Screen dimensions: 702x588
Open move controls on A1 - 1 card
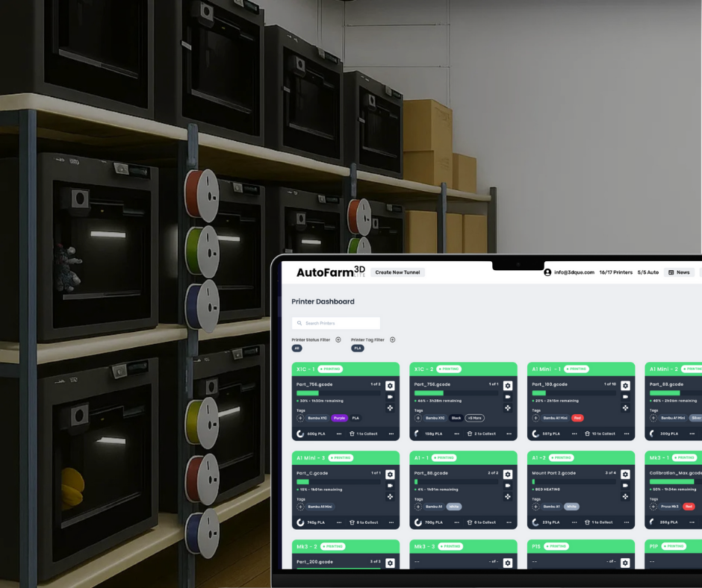[x=508, y=496]
